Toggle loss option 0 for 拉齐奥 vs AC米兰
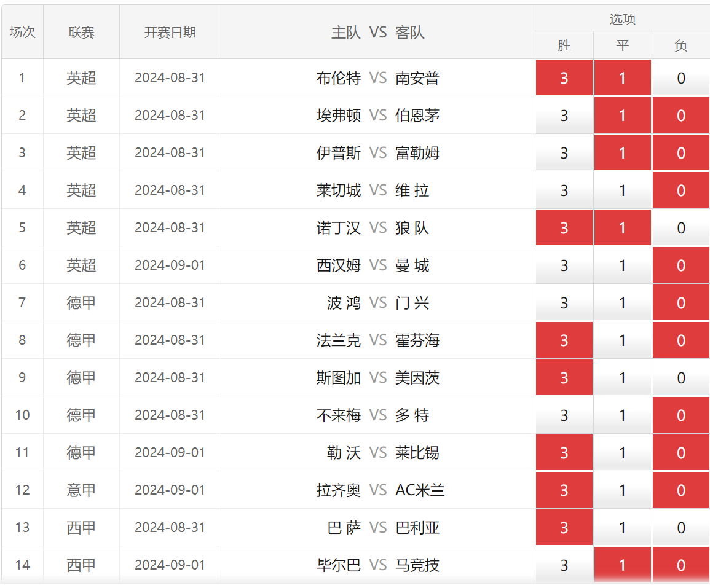 coord(681,490)
